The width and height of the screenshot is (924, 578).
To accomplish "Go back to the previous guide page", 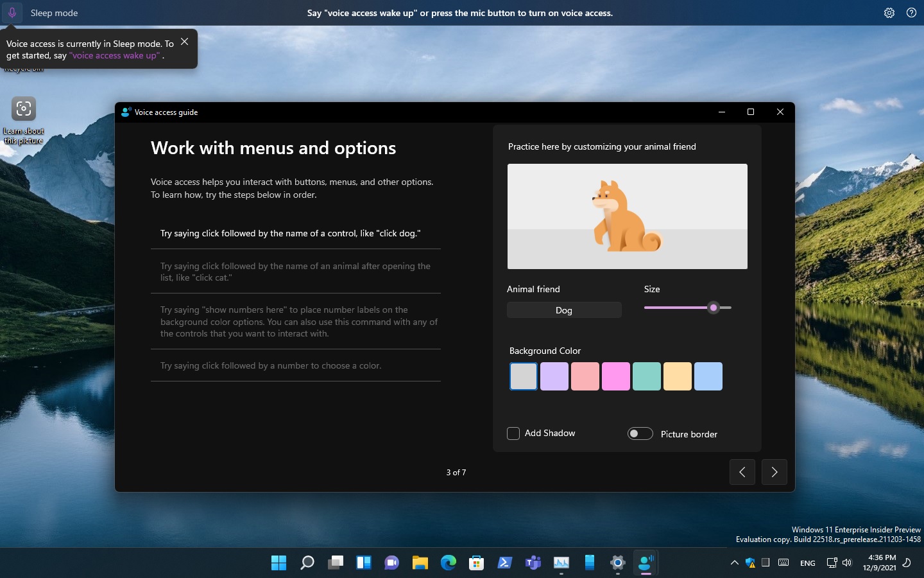I will click(x=742, y=472).
